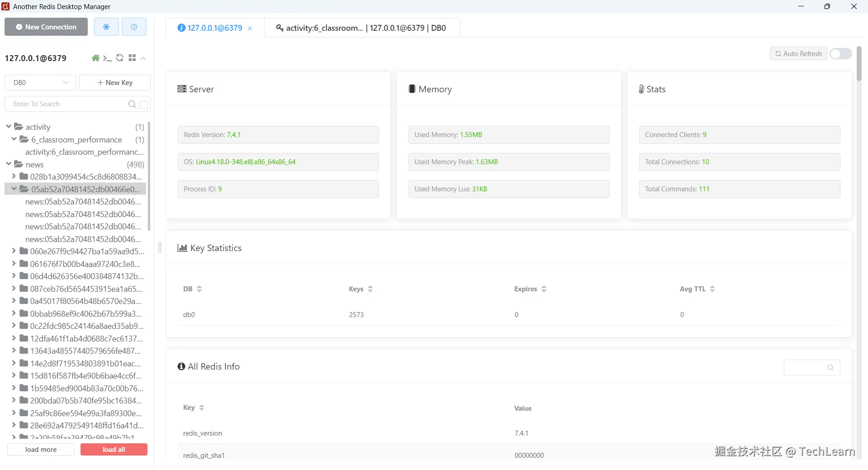The width and height of the screenshot is (868, 470).
Task: Go to connection home via green house icon
Action: pos(95,58)
